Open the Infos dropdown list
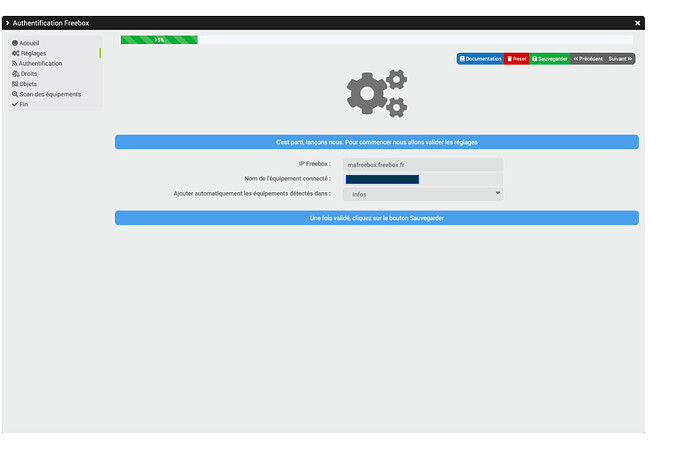The height and width of the screenshot is (452, 690). [423, 194]
